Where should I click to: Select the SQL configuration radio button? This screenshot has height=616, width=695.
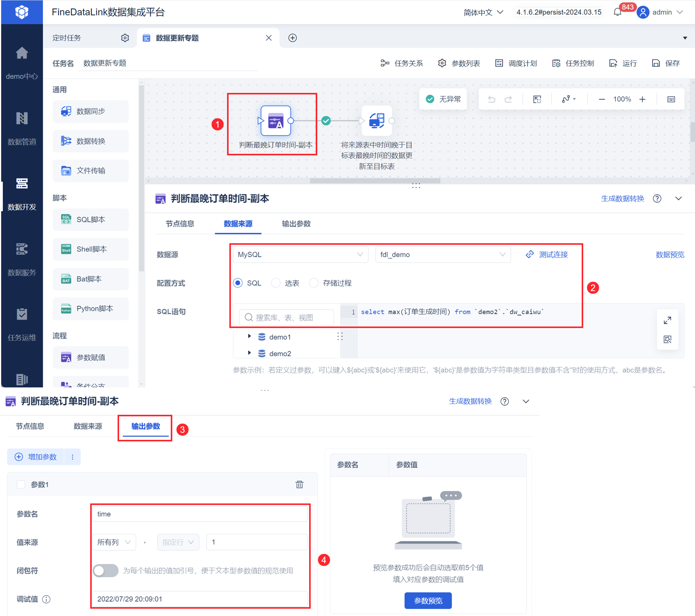coord(238,283)
